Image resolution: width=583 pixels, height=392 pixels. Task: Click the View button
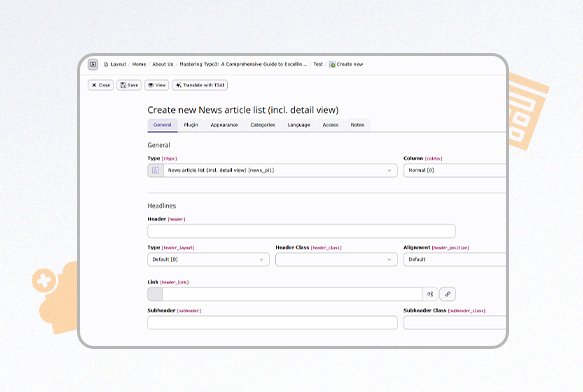pyautogui.click(x=157, y=85)
